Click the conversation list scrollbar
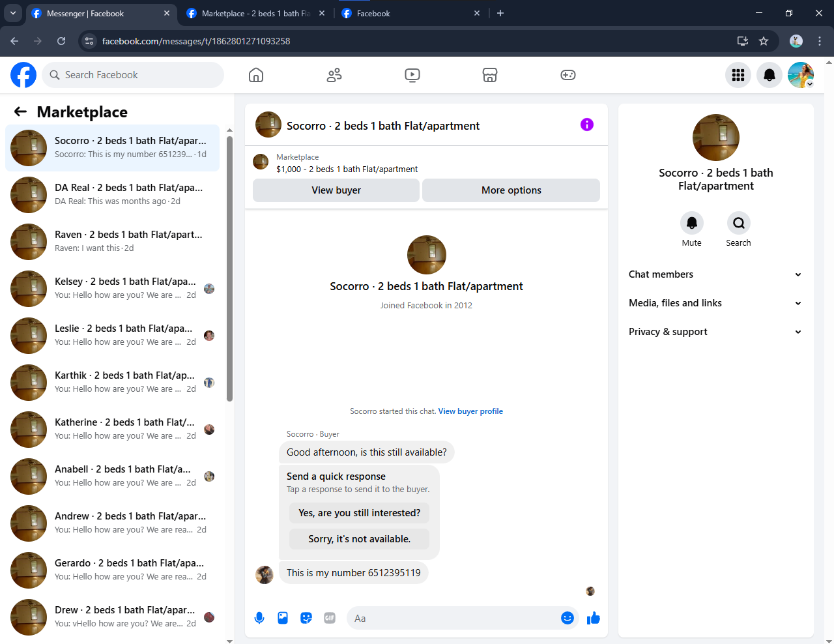The height and width of the screenshot is (644, 834). coord(229,269)
